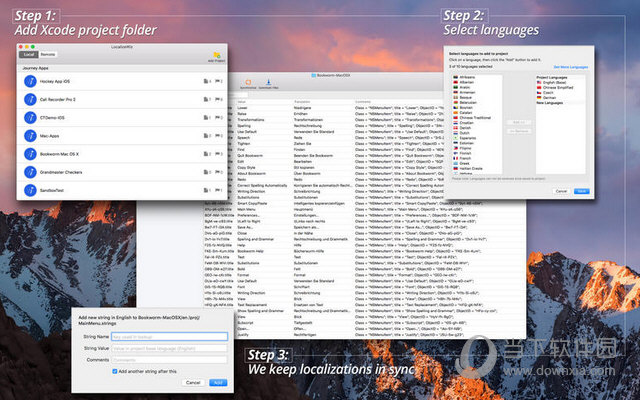Viewport: 640px width, 400px height.
Task: Click the German flag in Project Languages
Action: [x=539, y=98]
